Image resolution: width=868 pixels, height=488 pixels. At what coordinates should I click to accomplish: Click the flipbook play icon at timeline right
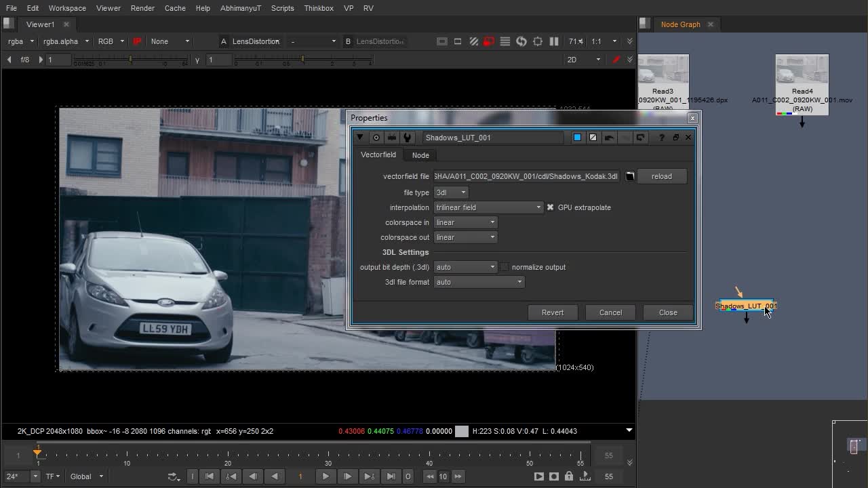[539, 476]
